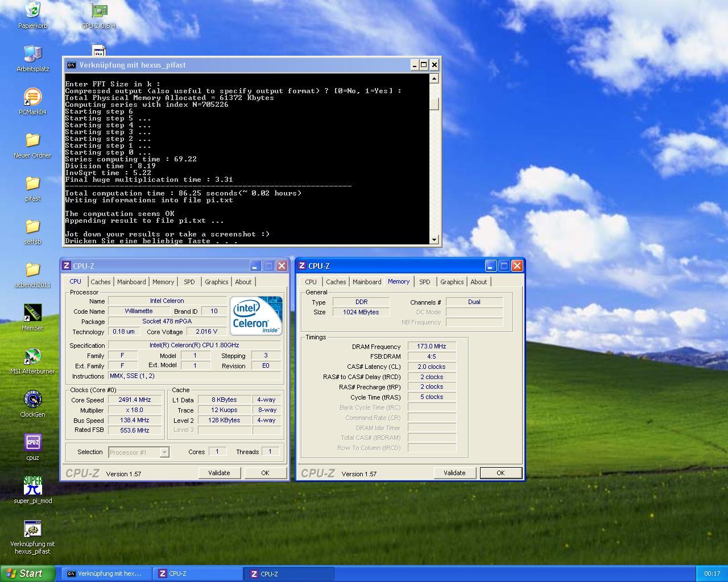Select Memory tab in right CPU-Z
This screenshot has height=582, width=728.
tap(399, 281)
